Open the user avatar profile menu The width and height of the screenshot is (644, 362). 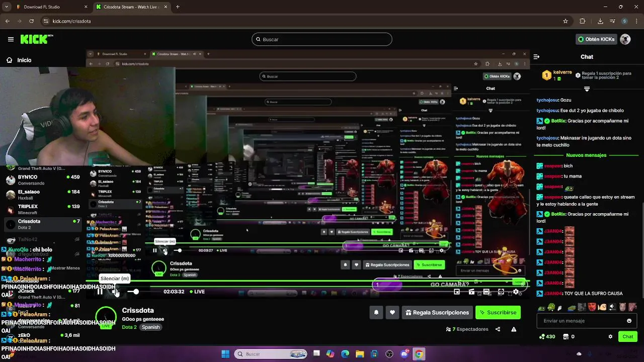(x=625, y=39)
